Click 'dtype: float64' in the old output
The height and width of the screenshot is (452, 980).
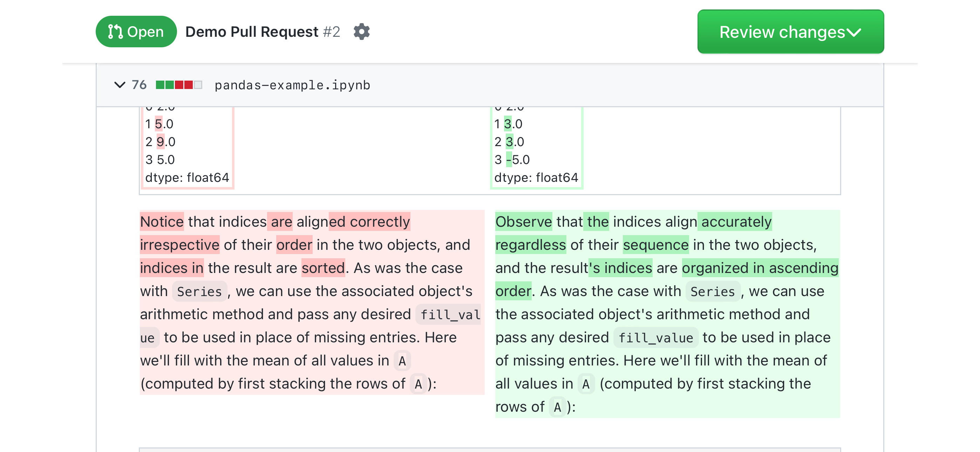pyautogui.click(x=187, y=177)
